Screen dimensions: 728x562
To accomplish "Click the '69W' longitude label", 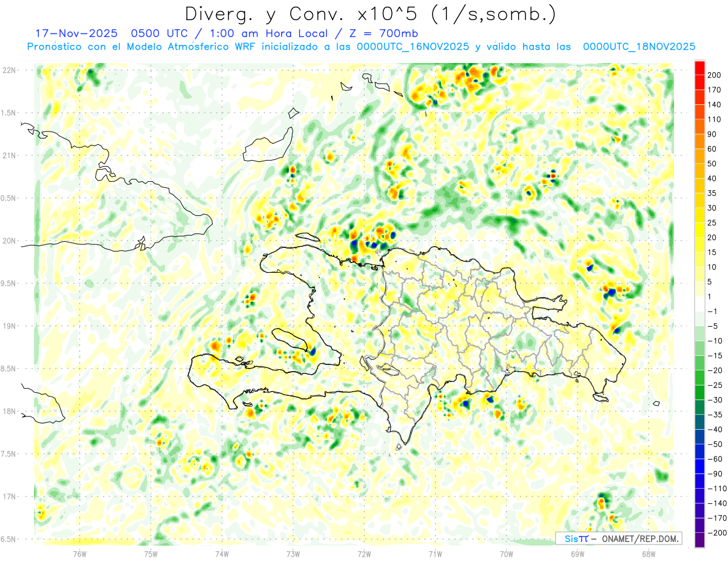I will point(578,554).
